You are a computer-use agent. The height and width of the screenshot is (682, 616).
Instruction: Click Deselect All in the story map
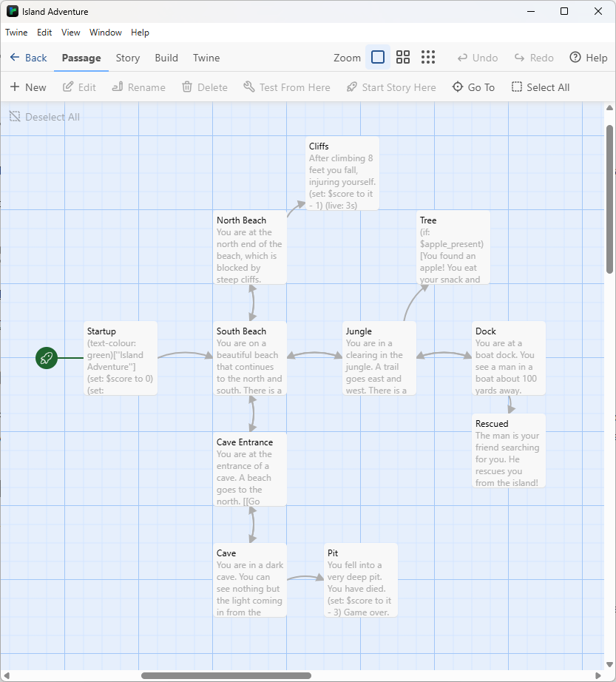tap(44, 117)
